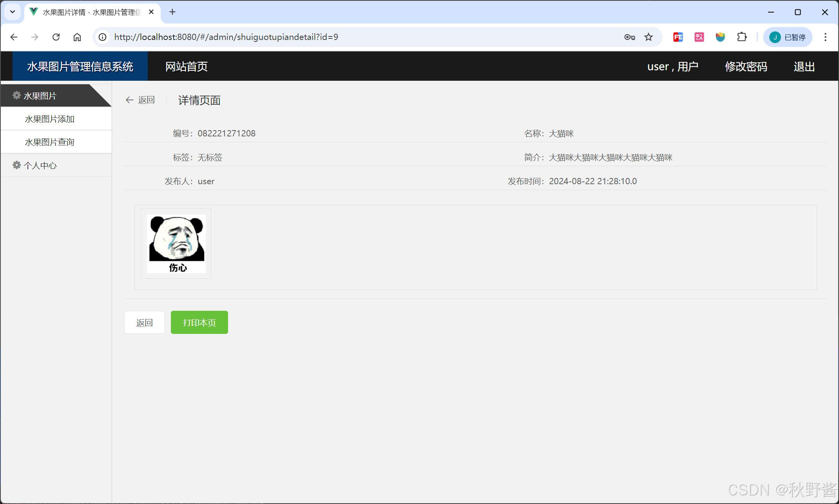Click the white 返回 button at bottom
The height and width of the screenshot is (504, 839).
click(144, 323)
